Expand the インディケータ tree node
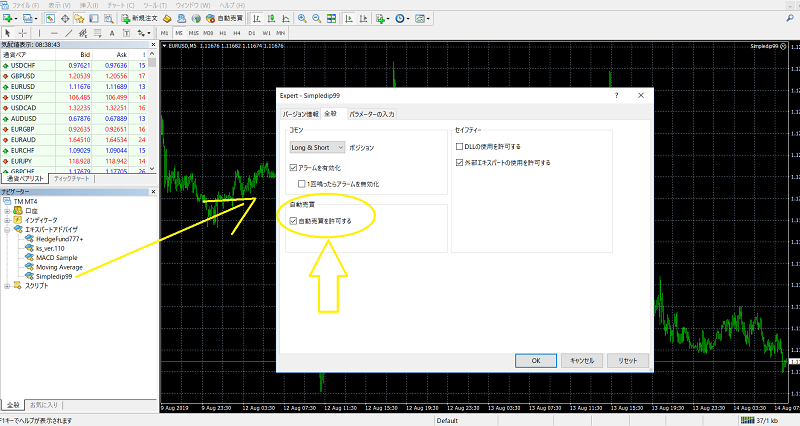The height and width of the screenshot is (426, 800). (x=7, y=219)
